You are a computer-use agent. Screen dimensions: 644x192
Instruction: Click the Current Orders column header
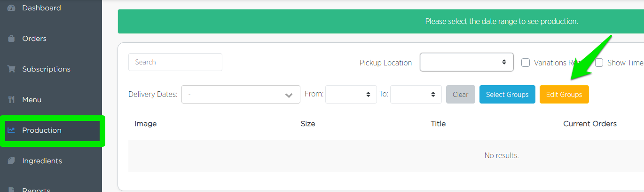pos(589,124)
